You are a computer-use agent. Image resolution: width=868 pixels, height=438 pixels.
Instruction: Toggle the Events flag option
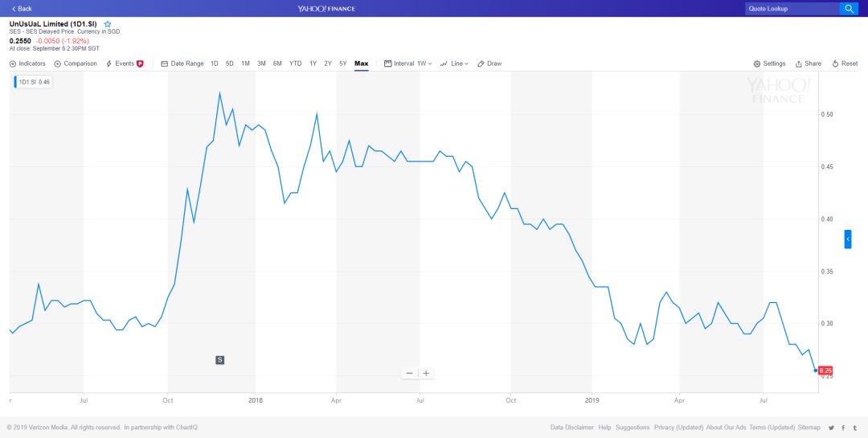point(125,63)
